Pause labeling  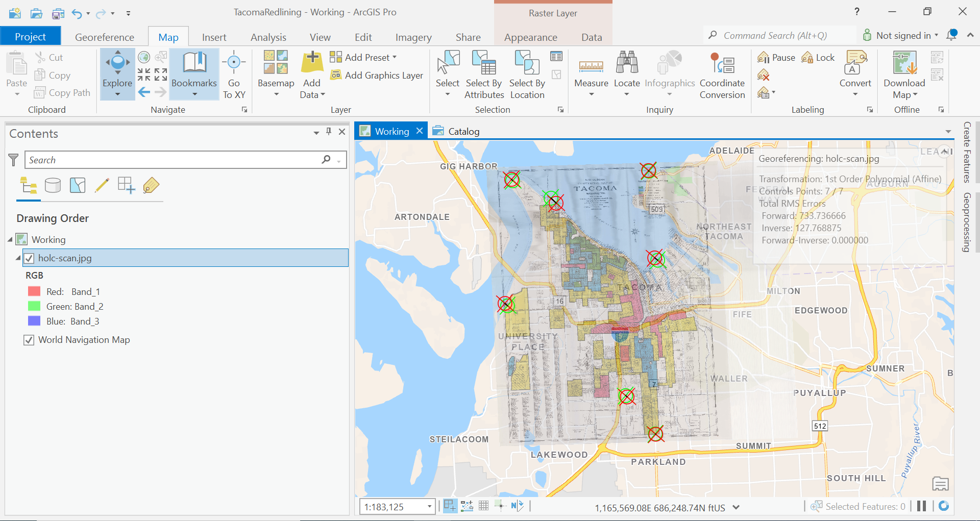(776, 58)
